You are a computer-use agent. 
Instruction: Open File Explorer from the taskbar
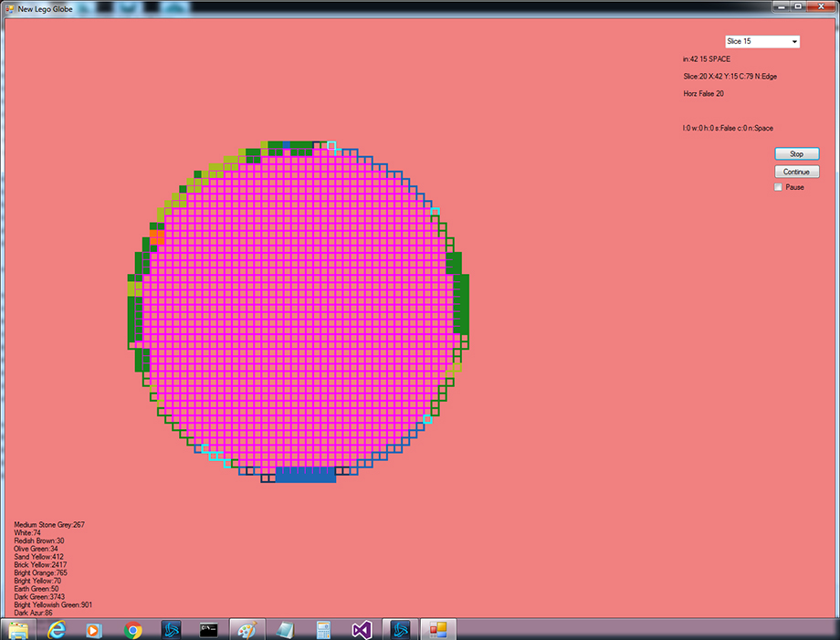pyautogui.click(x=18, y=629)
